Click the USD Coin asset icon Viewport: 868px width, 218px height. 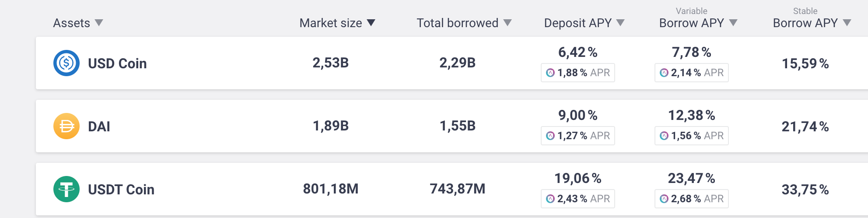click(66, 63)
